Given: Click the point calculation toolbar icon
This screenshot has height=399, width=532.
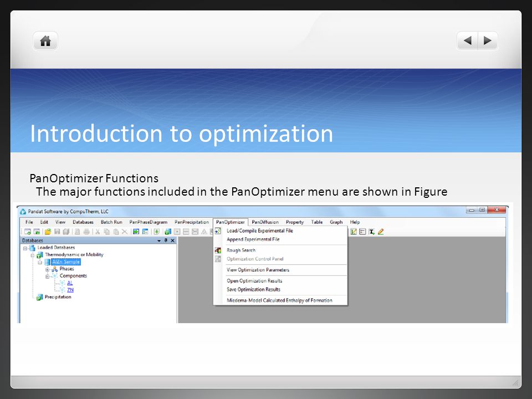Looking at the screenshot, I should point(177,232).
